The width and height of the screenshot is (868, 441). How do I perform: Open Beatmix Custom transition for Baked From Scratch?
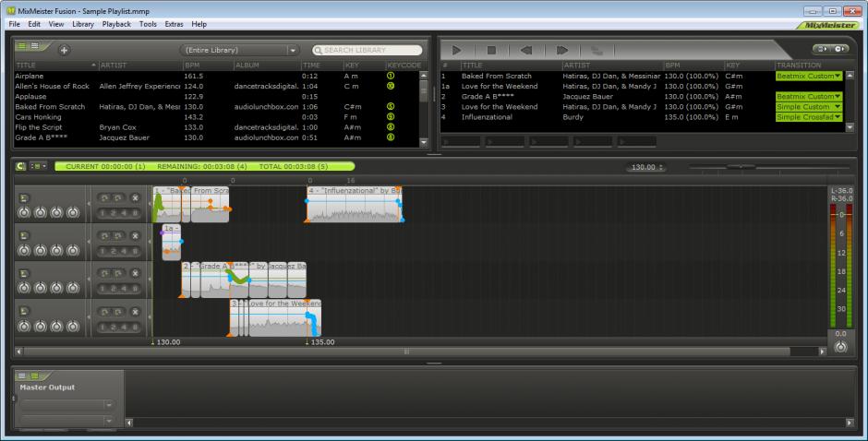809,76
